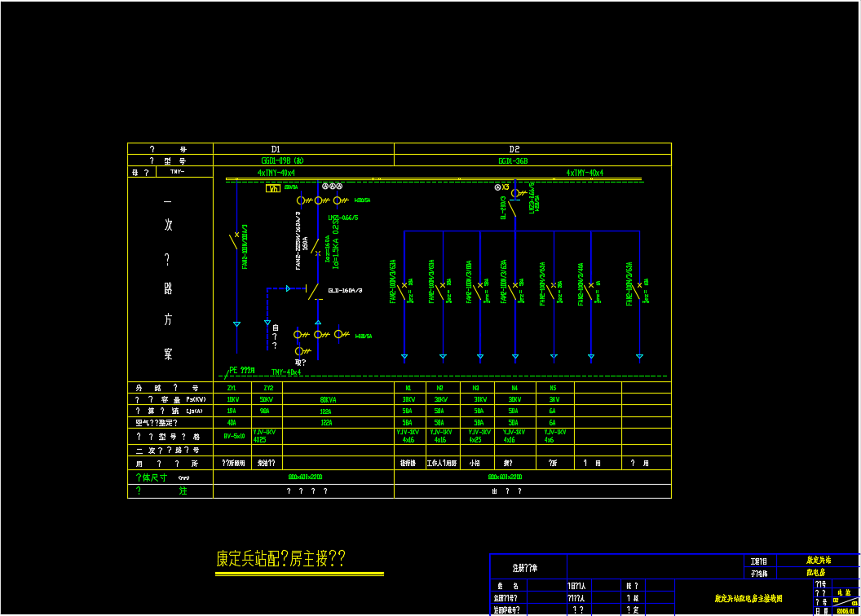
Task: Select the vertical 一次?路方案 row header
Action: (x=168, y=279)
